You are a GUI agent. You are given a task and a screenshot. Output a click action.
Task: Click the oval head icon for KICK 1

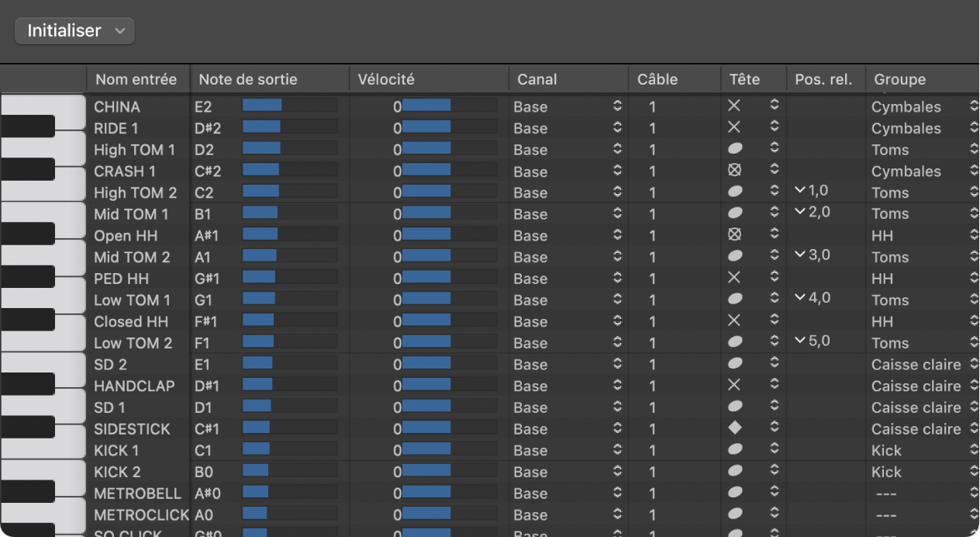734,450
